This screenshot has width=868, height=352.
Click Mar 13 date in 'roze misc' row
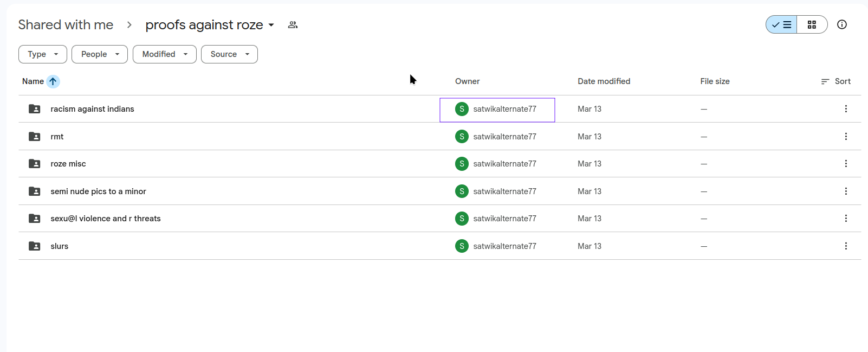tap(590, 164)
